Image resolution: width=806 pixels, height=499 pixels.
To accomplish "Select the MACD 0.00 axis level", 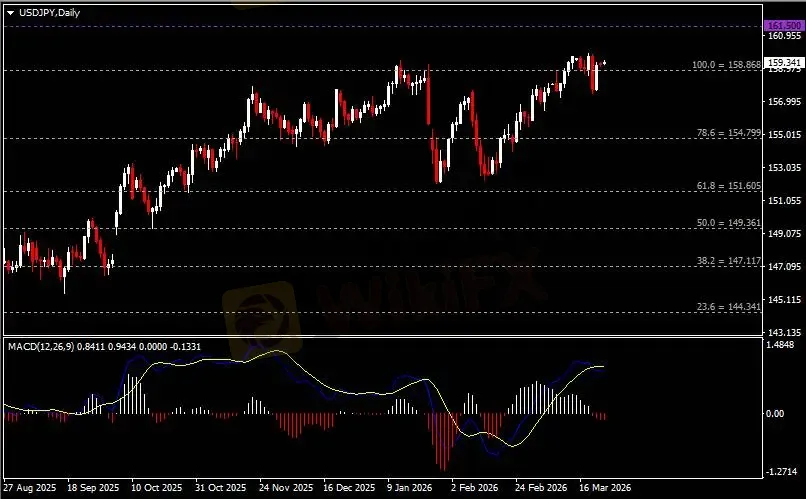I will [x=775, y=413].
